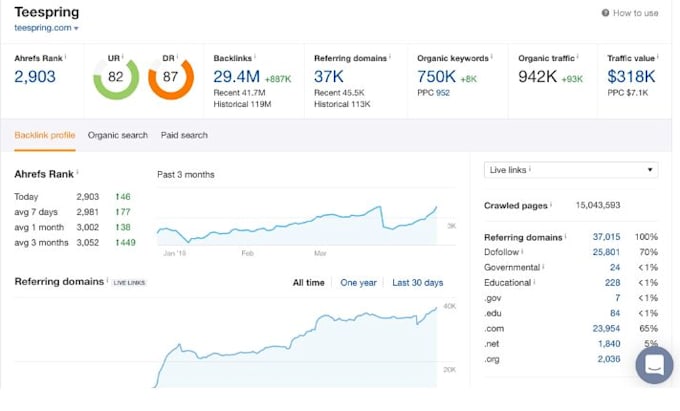This screenshot has width=680, height=411.
Task: Click the How to use help icon
Action: click(605, 13)
